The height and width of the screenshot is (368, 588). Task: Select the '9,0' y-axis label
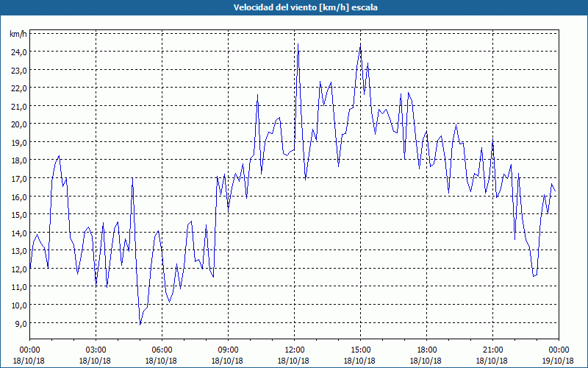[21, 323]
